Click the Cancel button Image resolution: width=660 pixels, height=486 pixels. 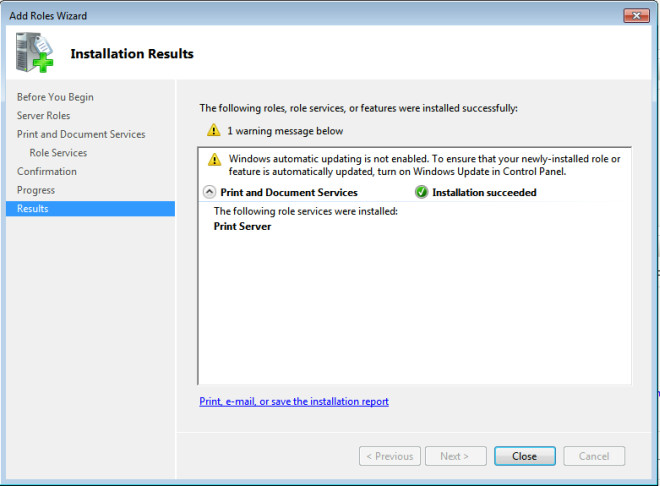point(594,456)
